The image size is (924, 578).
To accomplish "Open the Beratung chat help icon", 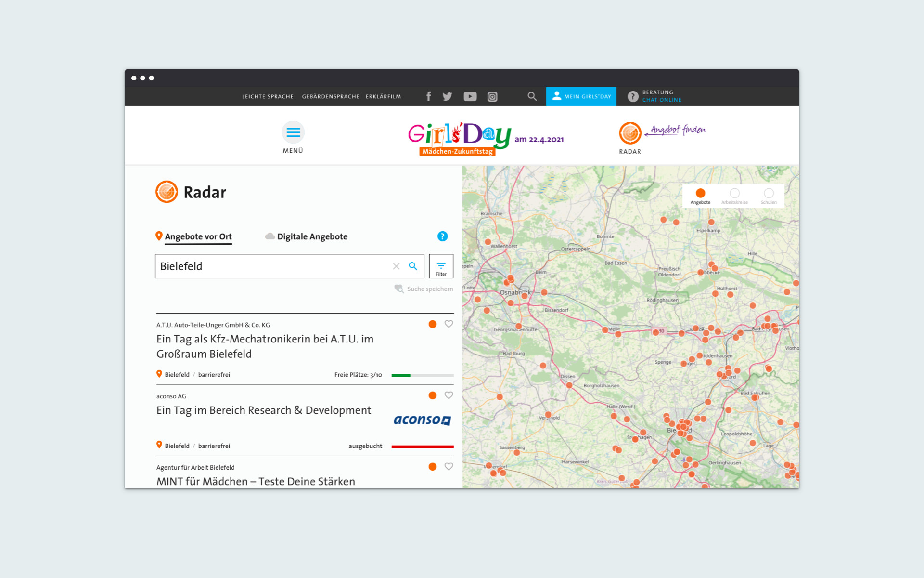I will click(x=633, y=96).
